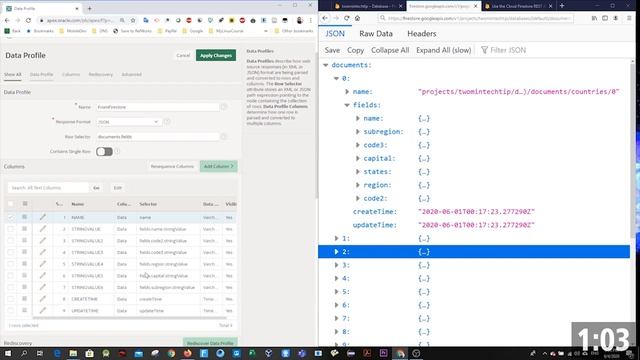Expand the subregion field node
The image size is (640, 360).
point(358,131)
